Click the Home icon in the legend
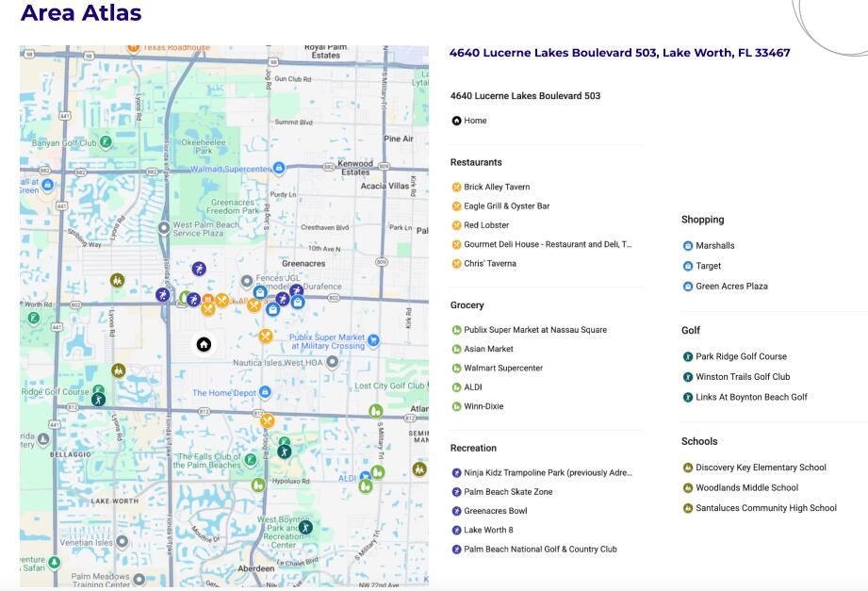The height and width of the screenshot is (591, 868). click(x=456, y=121)
